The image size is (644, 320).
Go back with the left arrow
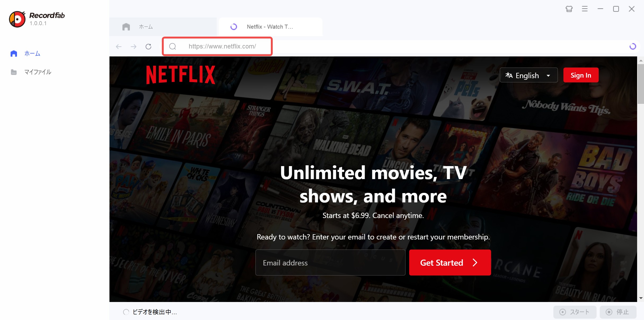pos(119,47)
